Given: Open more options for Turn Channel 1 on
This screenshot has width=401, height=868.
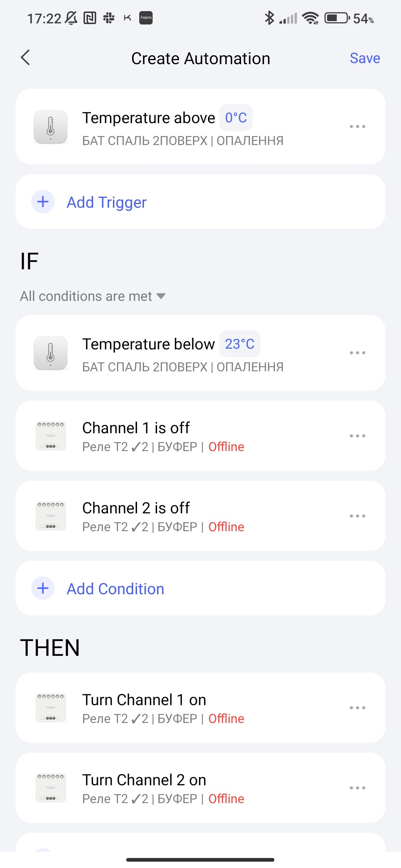Looking at the screenshot, I should click(x=357, y=708).
